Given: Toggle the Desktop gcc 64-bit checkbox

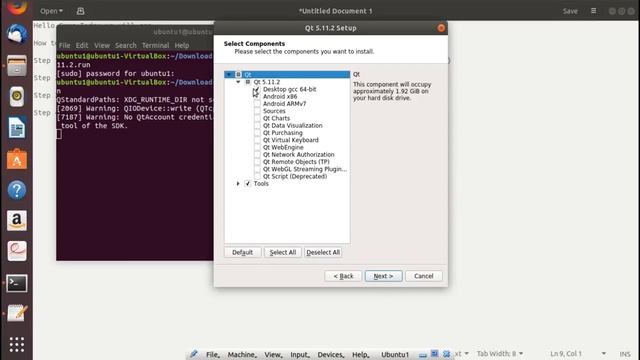Looking at the screenshot, I should [x=257, y=89].
